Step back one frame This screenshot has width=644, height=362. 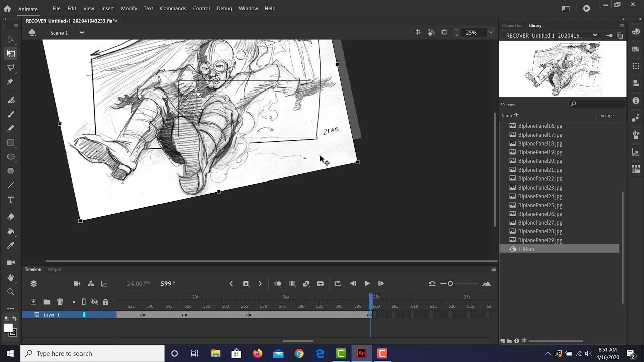tap(353, 284)
